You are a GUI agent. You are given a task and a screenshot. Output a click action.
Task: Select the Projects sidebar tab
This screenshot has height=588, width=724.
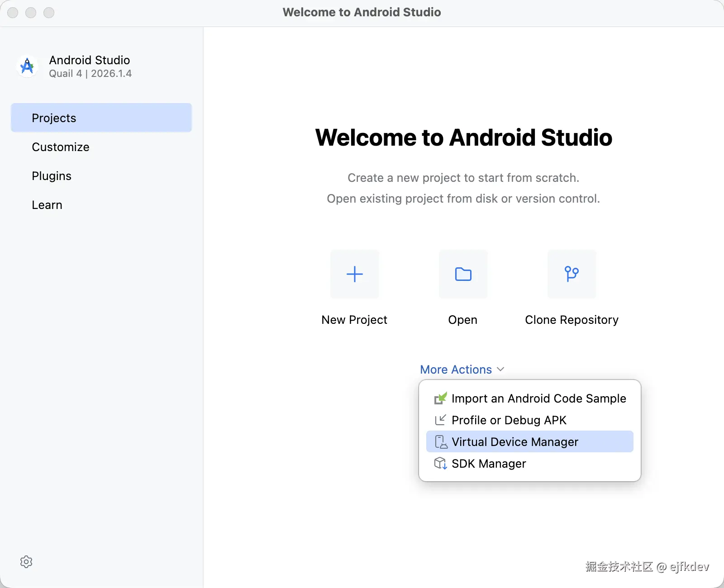pos(101,118)
